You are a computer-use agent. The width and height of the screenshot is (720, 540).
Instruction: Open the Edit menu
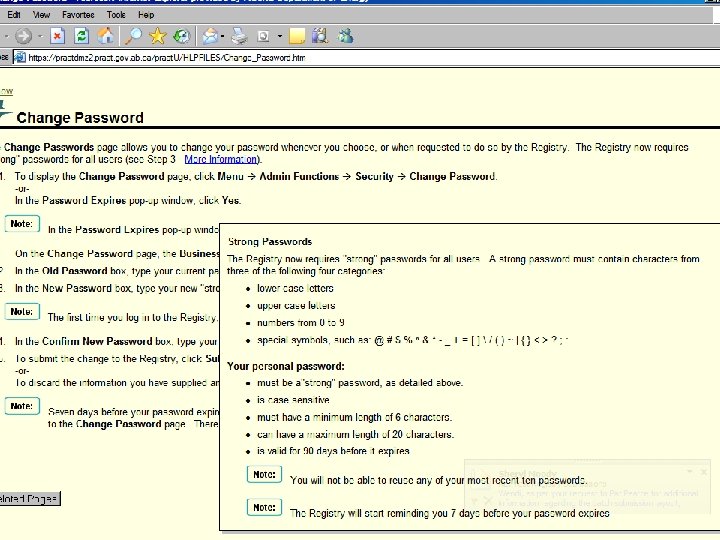[x=14, y=15]
